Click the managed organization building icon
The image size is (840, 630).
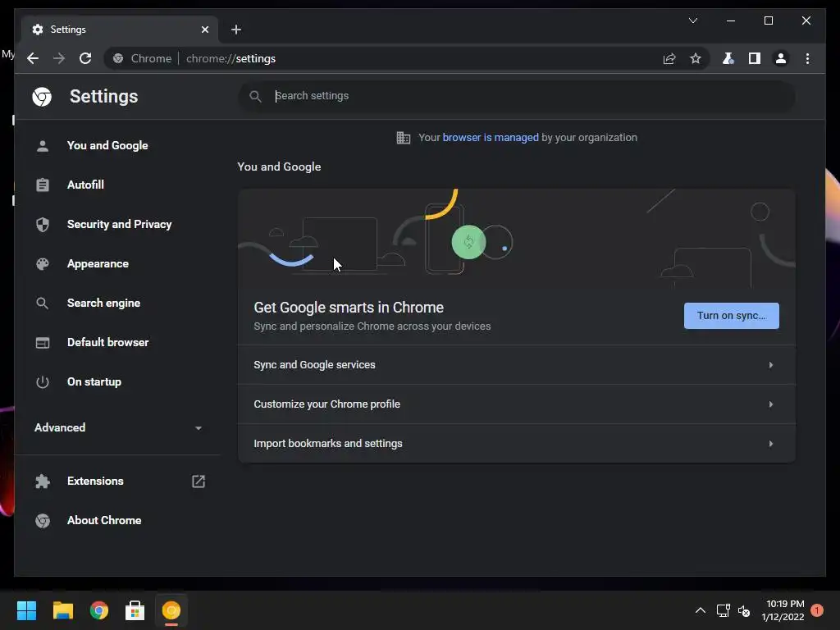403,138
